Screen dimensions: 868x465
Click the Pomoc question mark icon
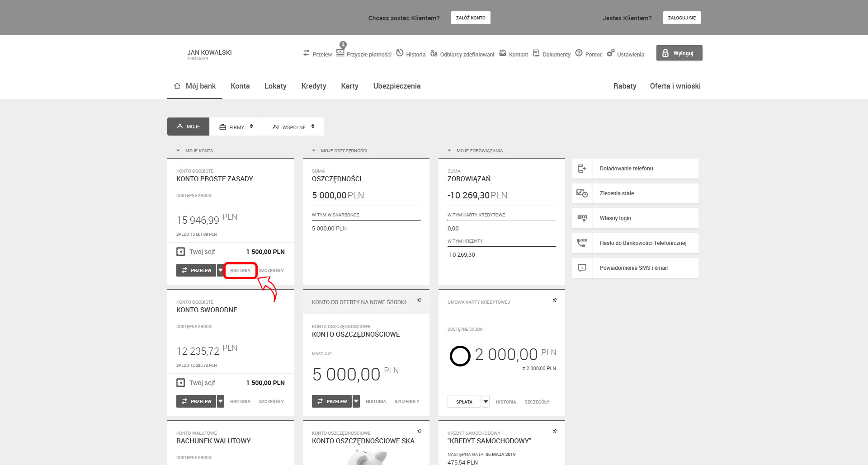(x=579, y=53)
